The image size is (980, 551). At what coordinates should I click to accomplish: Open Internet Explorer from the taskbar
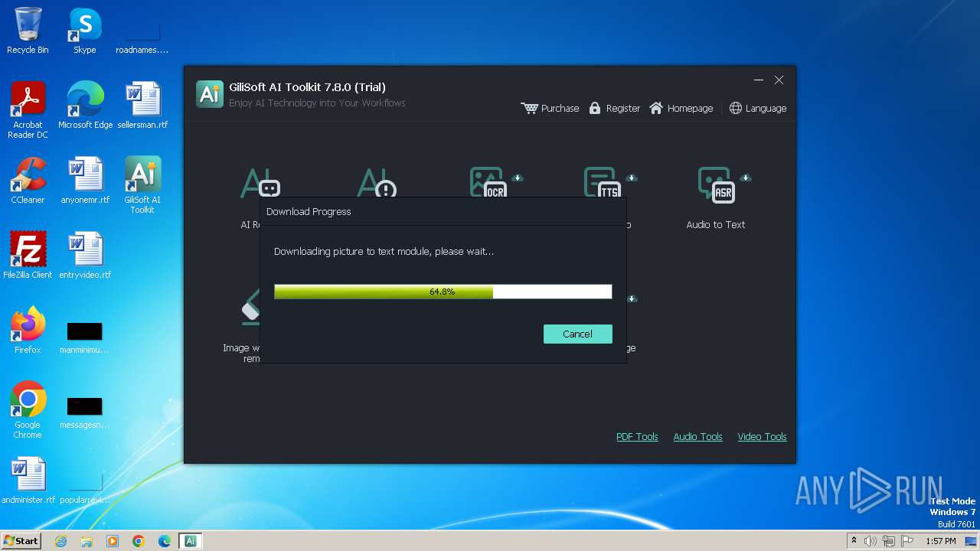tap(60, 541)
